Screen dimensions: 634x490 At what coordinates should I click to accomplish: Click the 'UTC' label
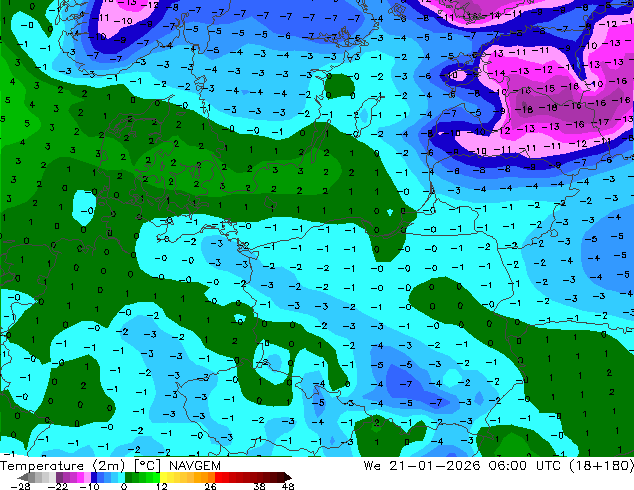tap(549, 466)
